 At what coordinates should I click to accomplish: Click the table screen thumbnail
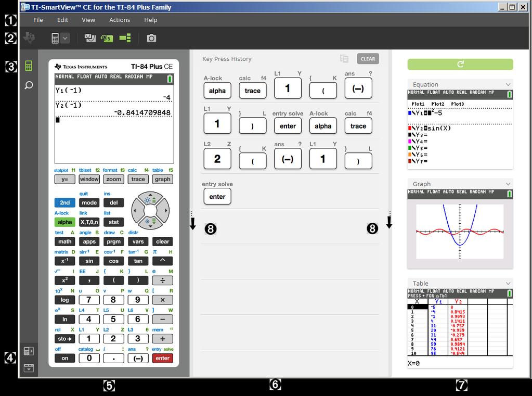[x=460, y=328]
